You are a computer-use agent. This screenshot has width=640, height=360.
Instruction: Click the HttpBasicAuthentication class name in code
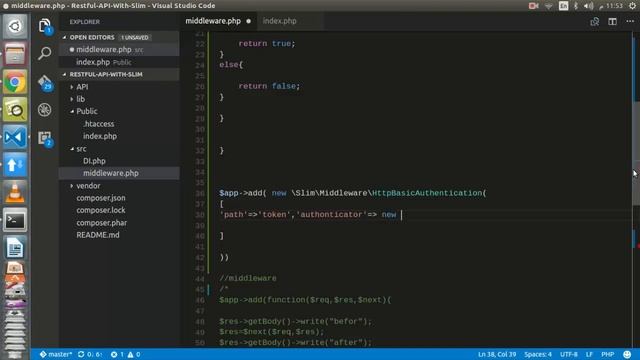[427, 193]
